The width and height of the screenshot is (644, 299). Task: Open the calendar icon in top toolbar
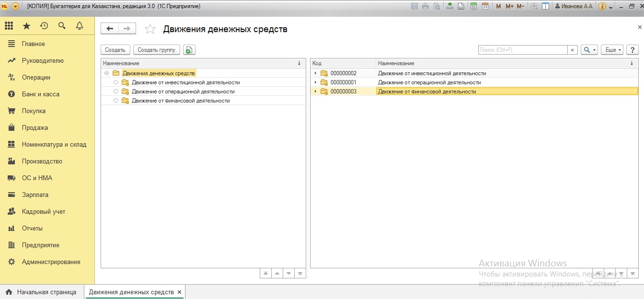click(x=485, y=6)
